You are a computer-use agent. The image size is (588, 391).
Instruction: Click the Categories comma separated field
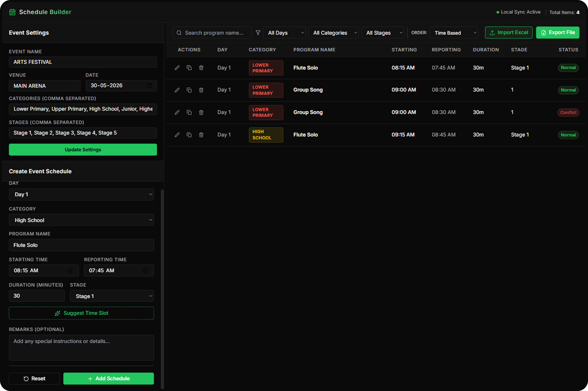83,109
